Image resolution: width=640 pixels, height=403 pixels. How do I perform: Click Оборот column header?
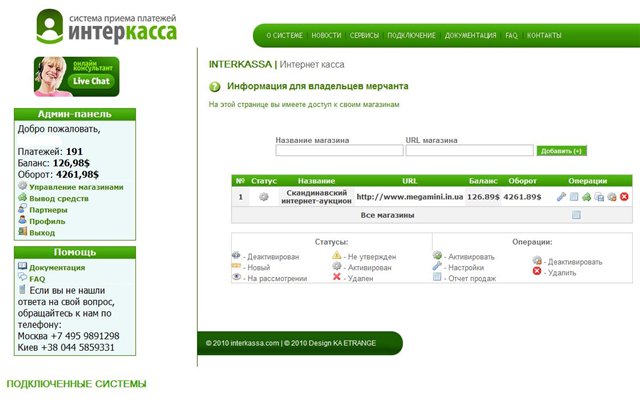pyautogui.click(x=522, y=181)
